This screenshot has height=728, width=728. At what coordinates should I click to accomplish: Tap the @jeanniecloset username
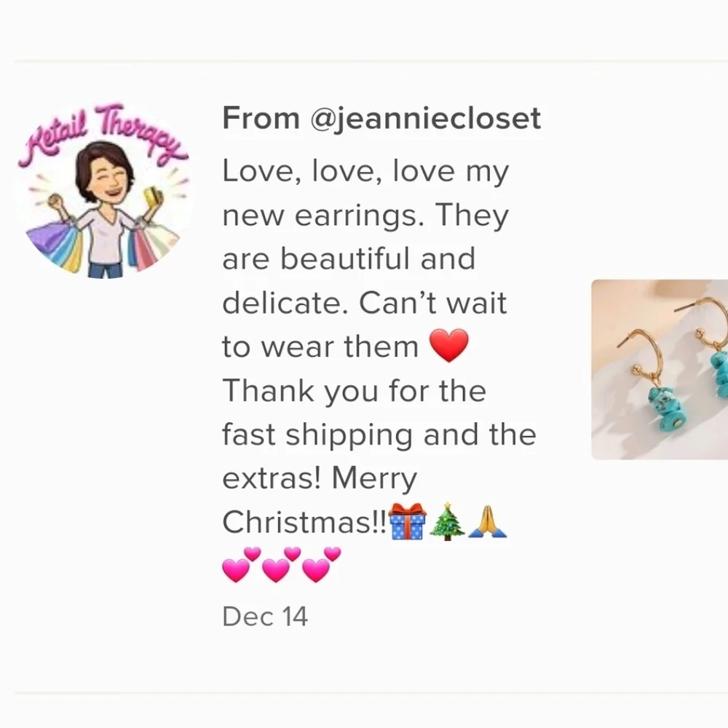coord(426,119)
